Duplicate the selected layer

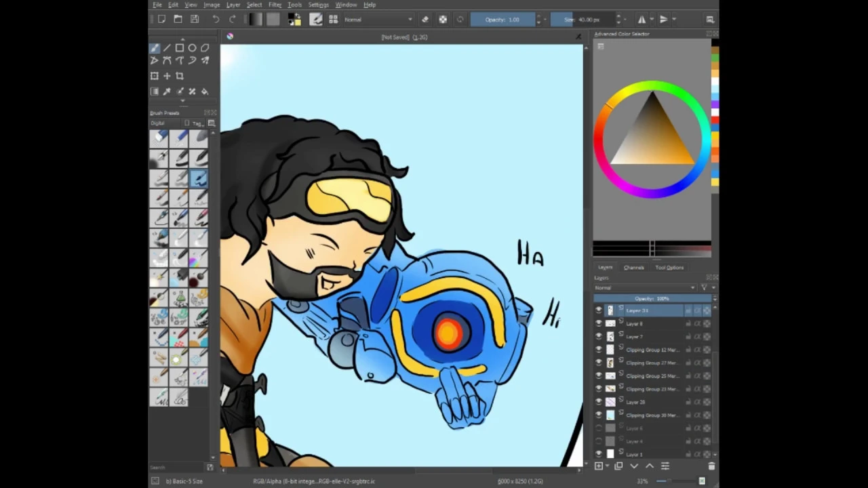click(x=618, y=466)
